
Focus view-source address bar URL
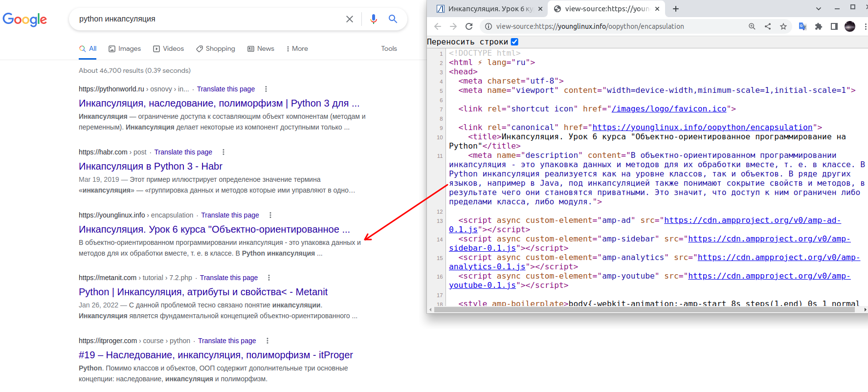point(590,26)
